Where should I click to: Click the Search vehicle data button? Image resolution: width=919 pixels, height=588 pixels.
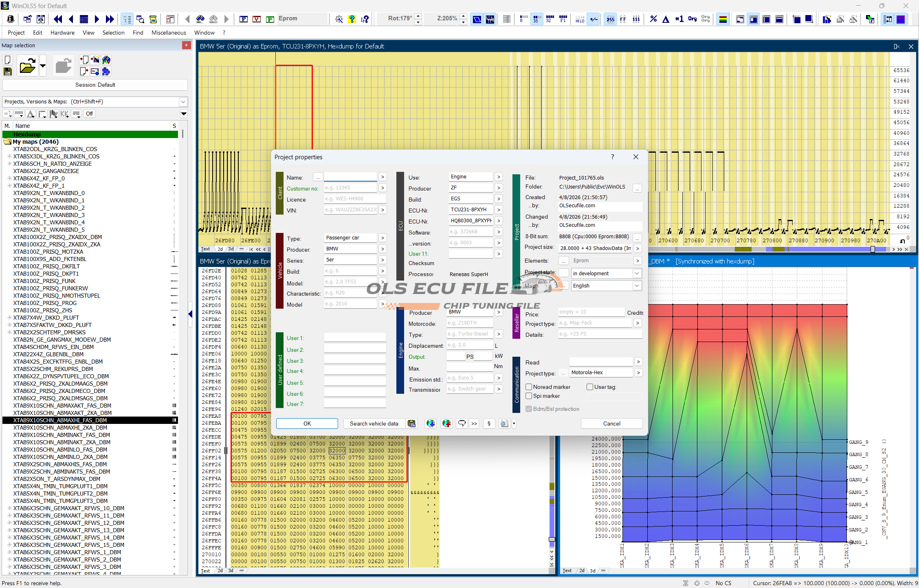click(374, 423)
